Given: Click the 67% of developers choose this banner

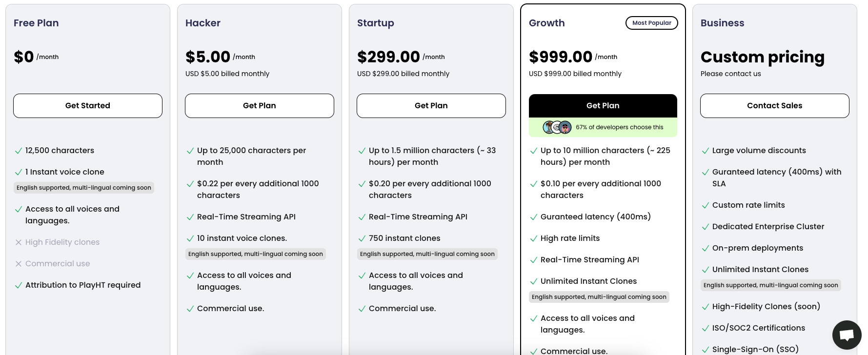Looking at the screenshot, I should point(619,127).
